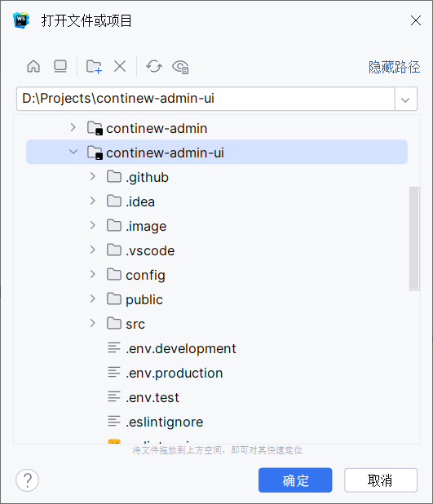Collapse the continew-admin-ui folder
The height and width of the screenshot is (504, 433).
73,152
